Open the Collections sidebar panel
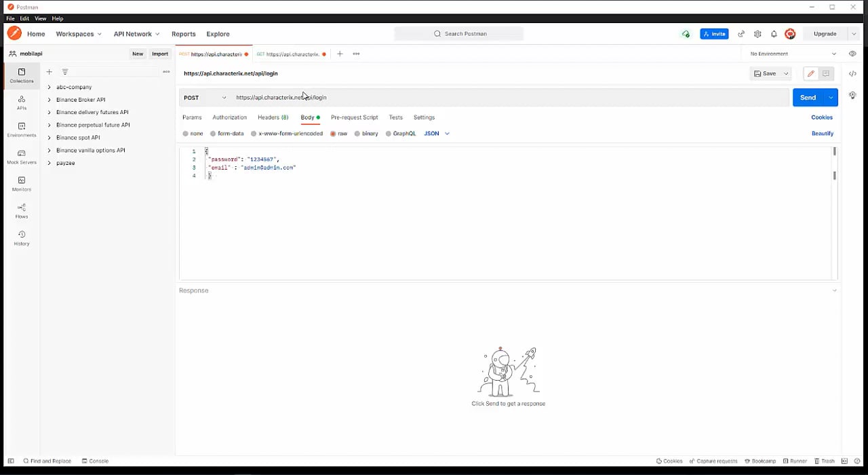Image resolution: width=868 pixels, height=475 pixels. [21, 75]
